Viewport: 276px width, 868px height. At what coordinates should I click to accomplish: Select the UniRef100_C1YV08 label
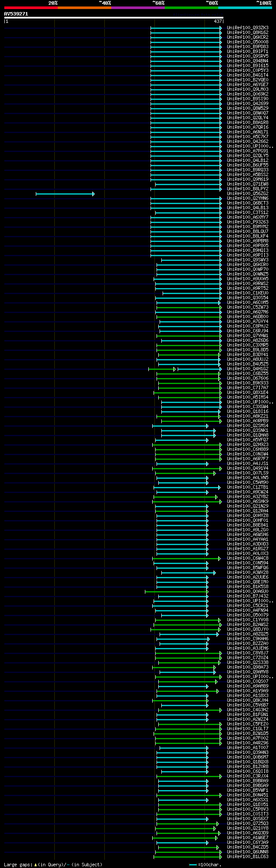click(248, 620)
